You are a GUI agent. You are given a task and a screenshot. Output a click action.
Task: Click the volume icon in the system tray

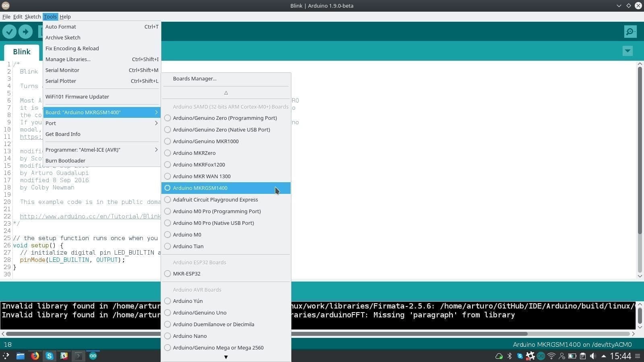click(592, 356)
